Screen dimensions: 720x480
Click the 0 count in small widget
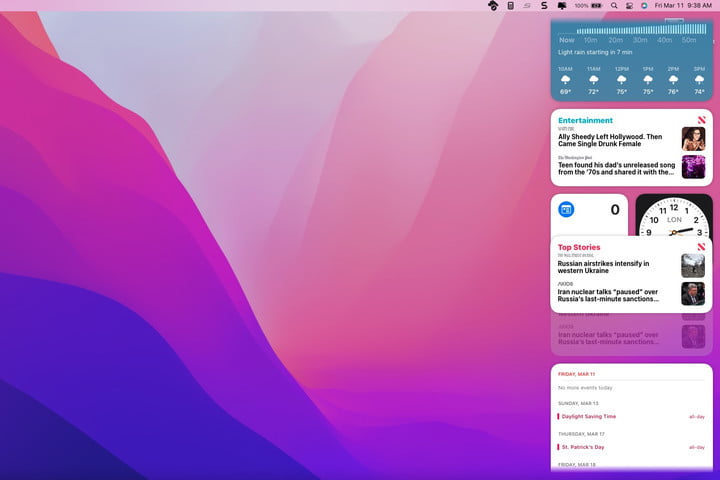pos(615,210)
